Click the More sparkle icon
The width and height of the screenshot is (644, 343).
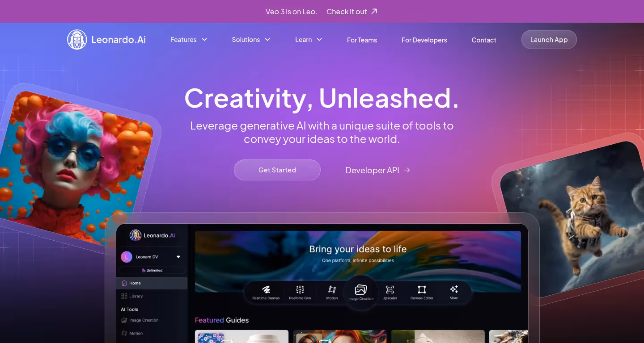[454, 289]
